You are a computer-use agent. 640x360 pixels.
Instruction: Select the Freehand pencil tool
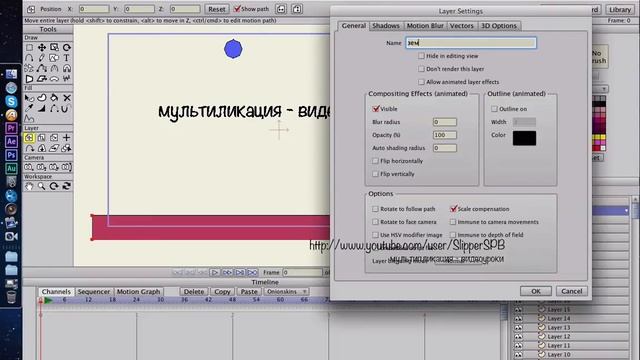click(42, 58)
